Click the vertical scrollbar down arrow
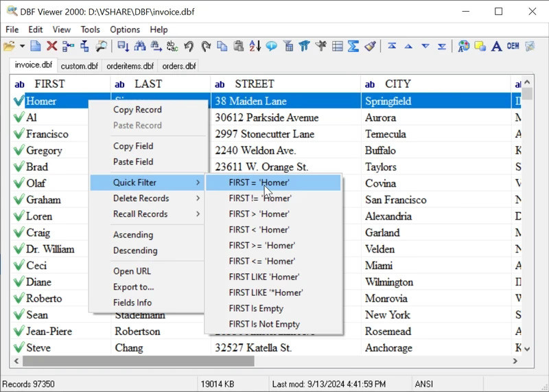Screen dimensions: 549x392 coord(527,349)
